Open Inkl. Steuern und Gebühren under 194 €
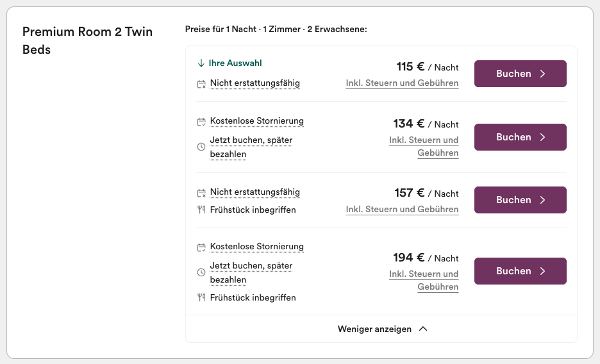Image resolution: width=600 pixels, height=364 pixels. (x=424, y=280)
